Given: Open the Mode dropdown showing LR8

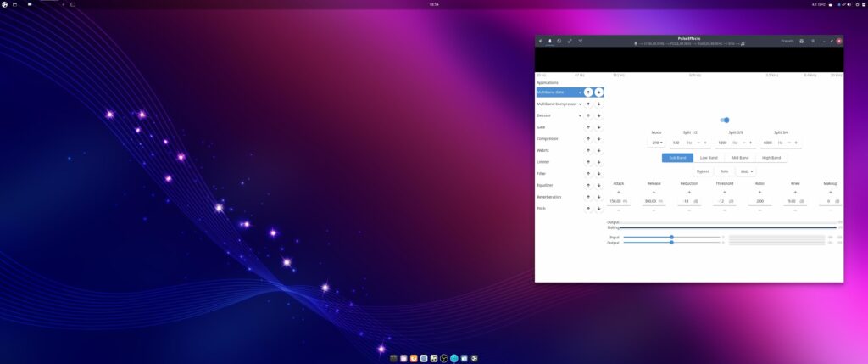Looking at the screenshot, I should click(657, 143).
